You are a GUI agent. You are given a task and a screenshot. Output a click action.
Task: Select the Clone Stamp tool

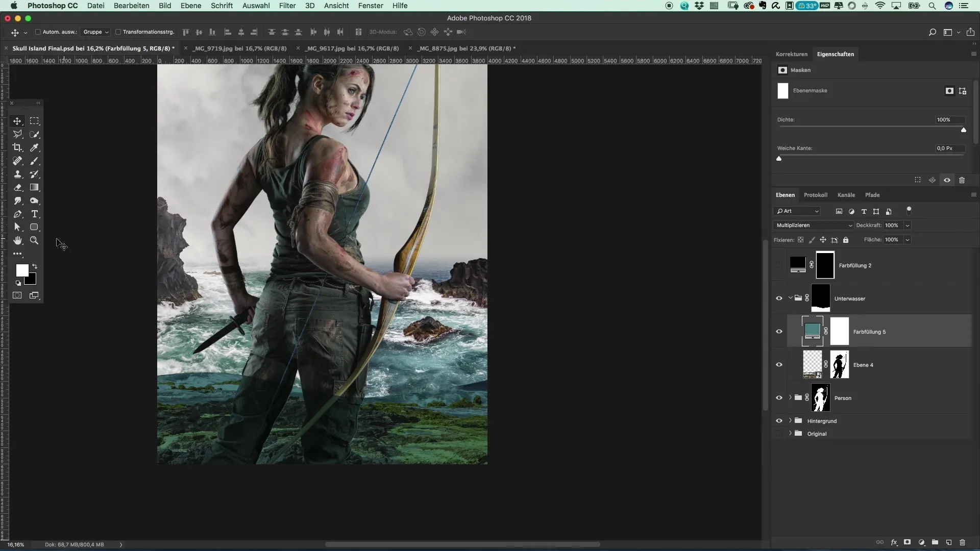click(x=17, y=174)
